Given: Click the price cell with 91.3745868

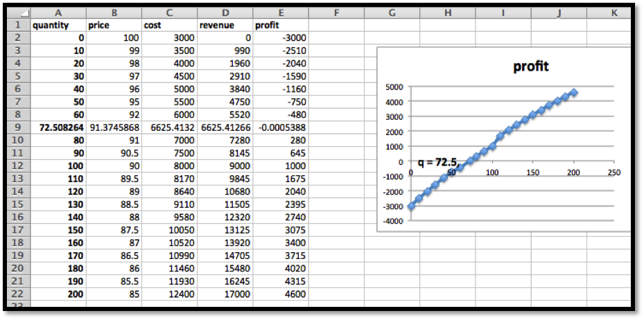Looking at the screenshot, I should pos(113,127).
